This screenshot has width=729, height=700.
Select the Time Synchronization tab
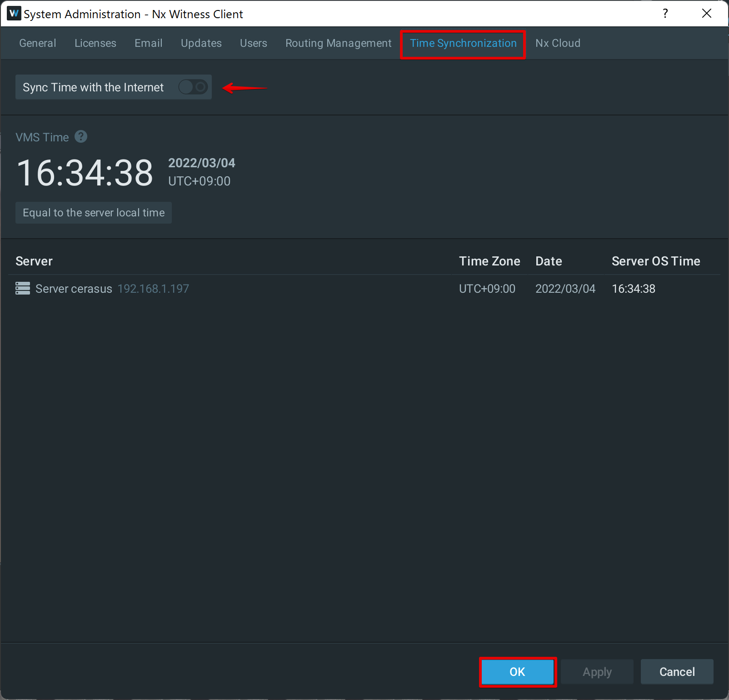(x=463, y=43)
